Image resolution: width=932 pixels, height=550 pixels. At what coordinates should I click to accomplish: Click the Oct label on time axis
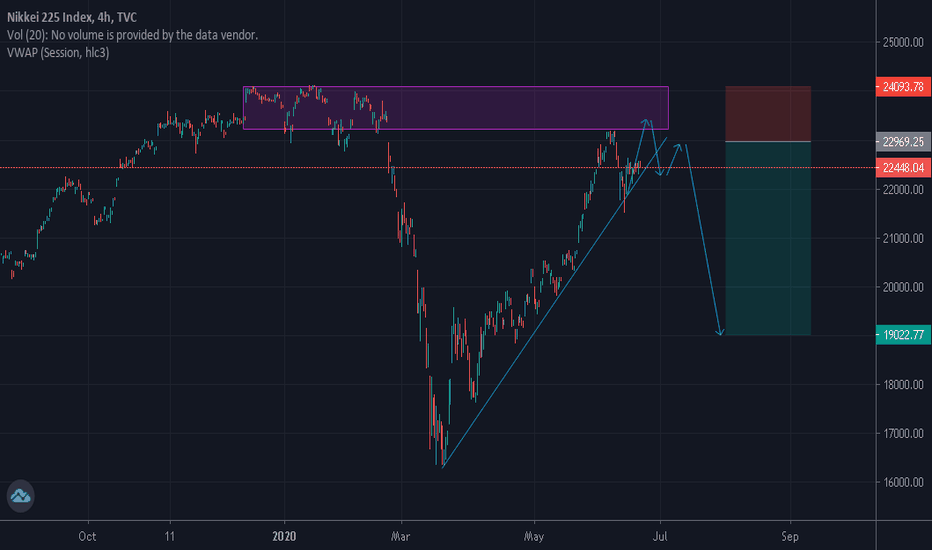[x=87, y=536]
